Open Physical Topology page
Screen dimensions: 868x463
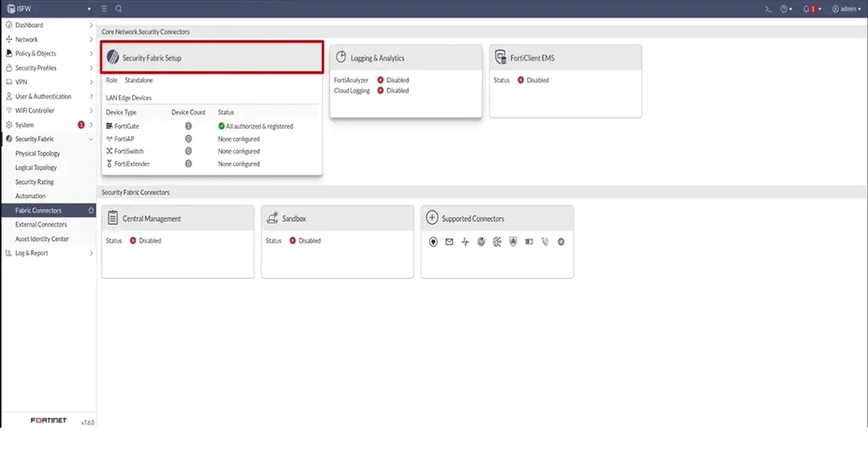[x=37, y=153]
